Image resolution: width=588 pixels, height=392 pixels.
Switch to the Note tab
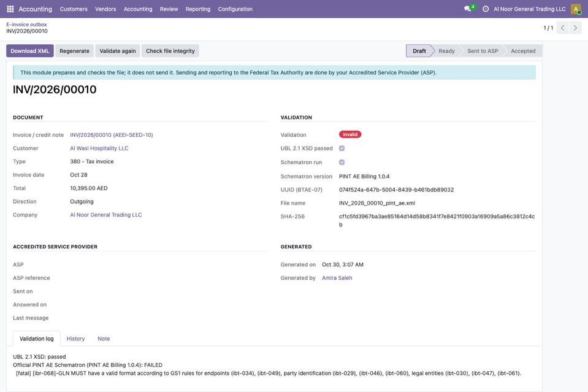click(x=104, y=339)
